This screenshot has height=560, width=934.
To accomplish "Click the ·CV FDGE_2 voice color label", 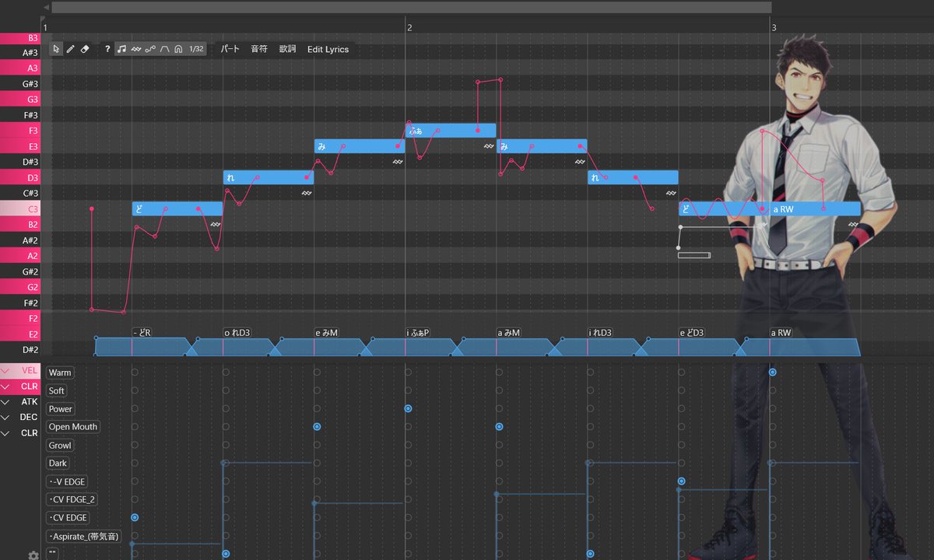I will (72, 499).
